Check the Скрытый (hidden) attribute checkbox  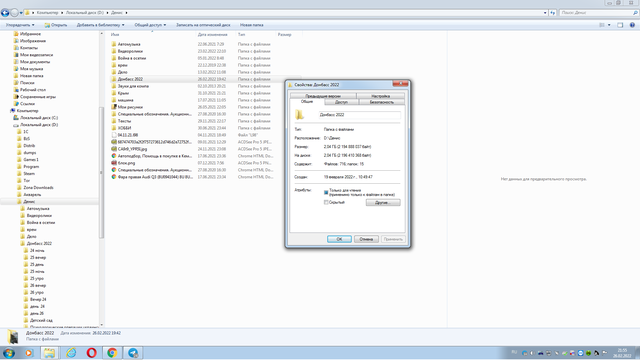(x=326, y=202)
